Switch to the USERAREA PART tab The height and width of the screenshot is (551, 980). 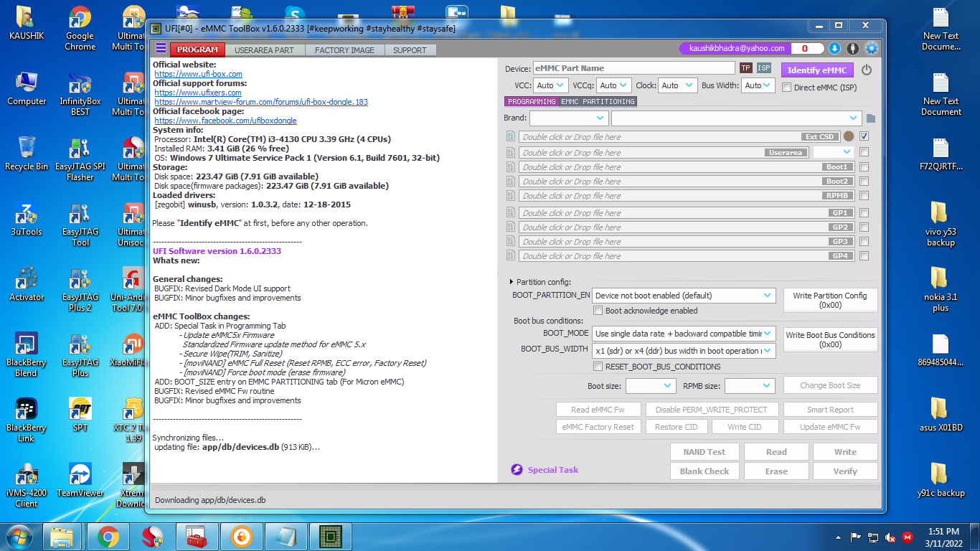[264, 50]
